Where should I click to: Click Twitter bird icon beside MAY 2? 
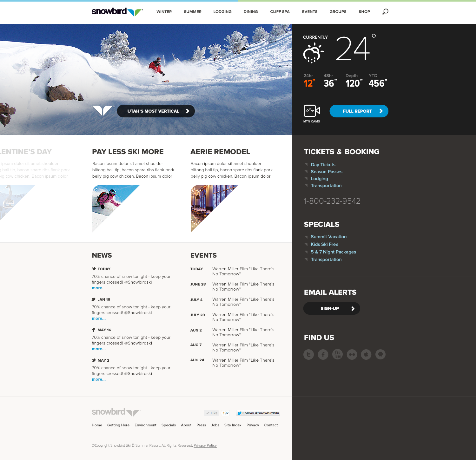94,360
